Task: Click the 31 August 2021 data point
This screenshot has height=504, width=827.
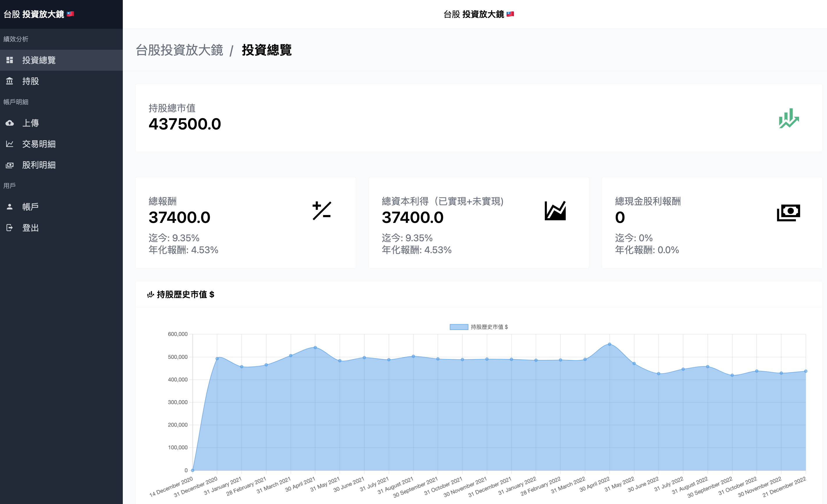Action: pyautogui.click(x=413, y=356)
